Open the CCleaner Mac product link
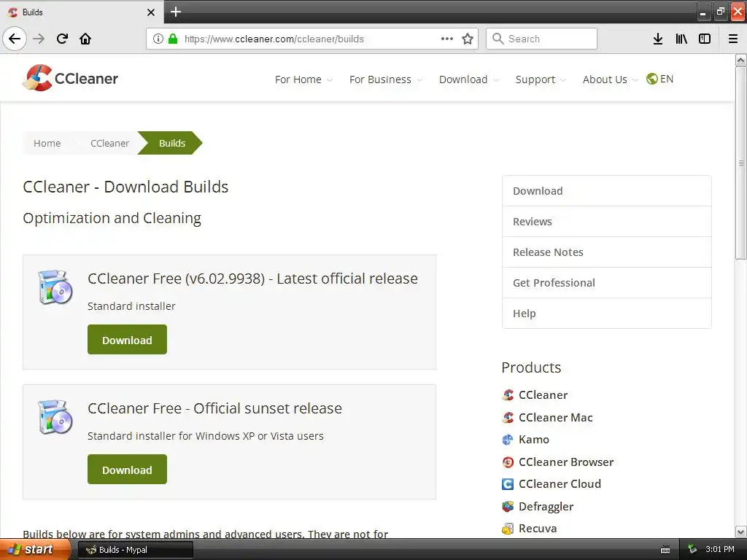 pos(555,417)
